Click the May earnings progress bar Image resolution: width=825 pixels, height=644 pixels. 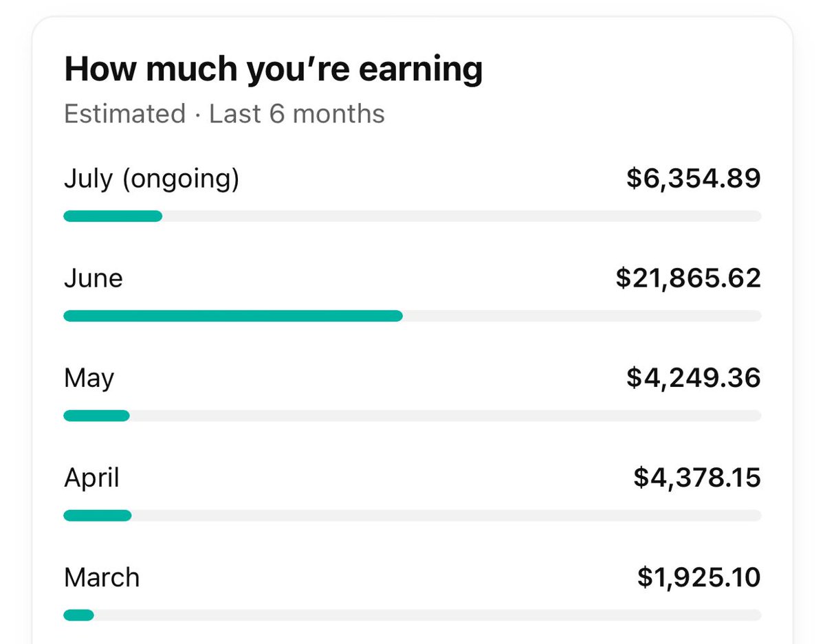pos(97,415)
